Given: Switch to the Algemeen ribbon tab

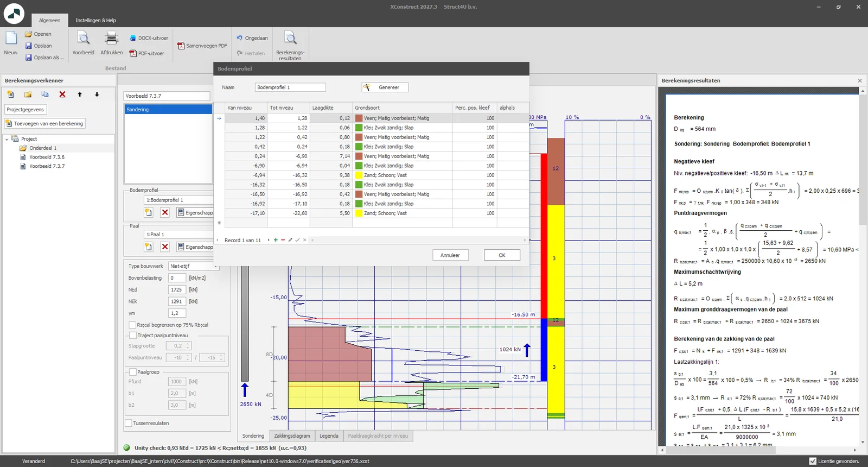Looking at the screenshot, I should pos(49,20).
